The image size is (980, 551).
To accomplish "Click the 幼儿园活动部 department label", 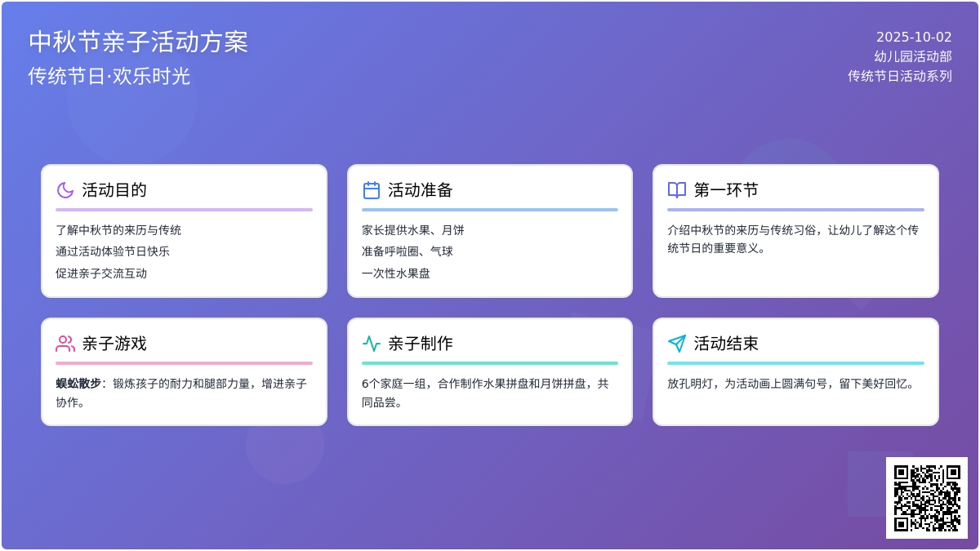I will (x=913, y=56).
